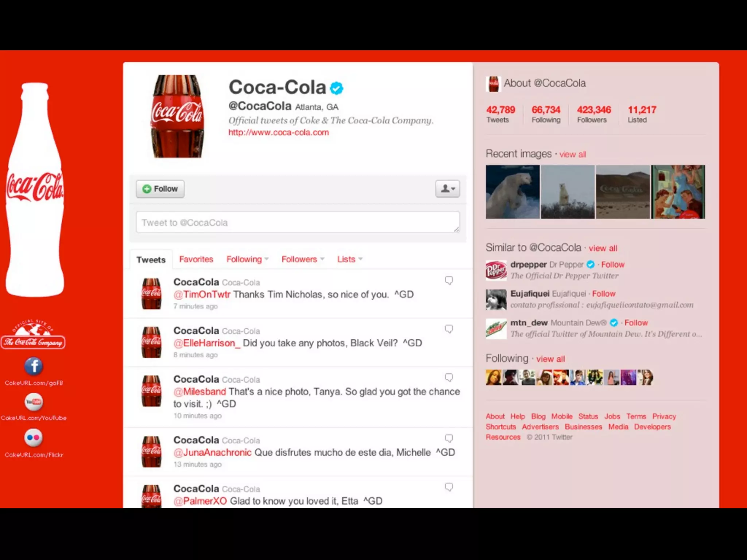
Task: Switch to the Favorites tab
Action: point(196,259)
